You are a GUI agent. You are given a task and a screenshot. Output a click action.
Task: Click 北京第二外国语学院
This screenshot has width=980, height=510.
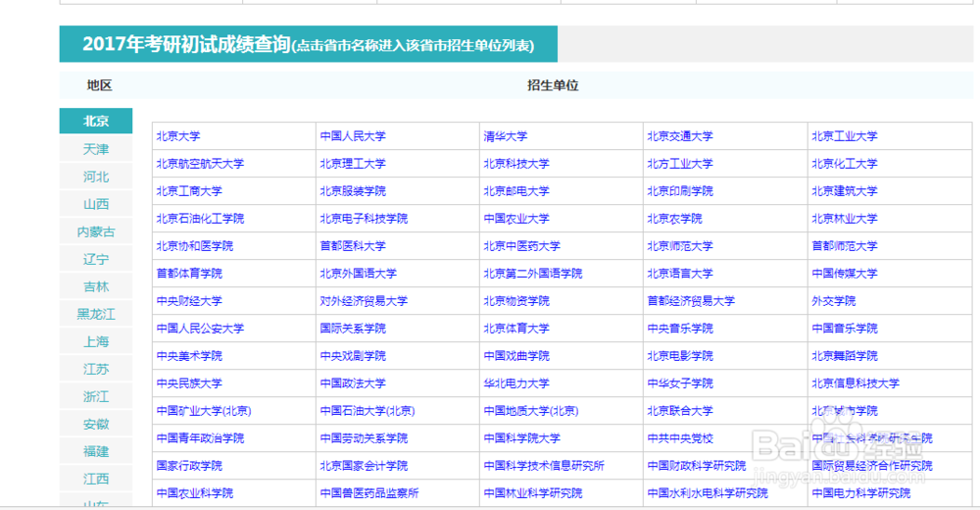pos(532,274)
